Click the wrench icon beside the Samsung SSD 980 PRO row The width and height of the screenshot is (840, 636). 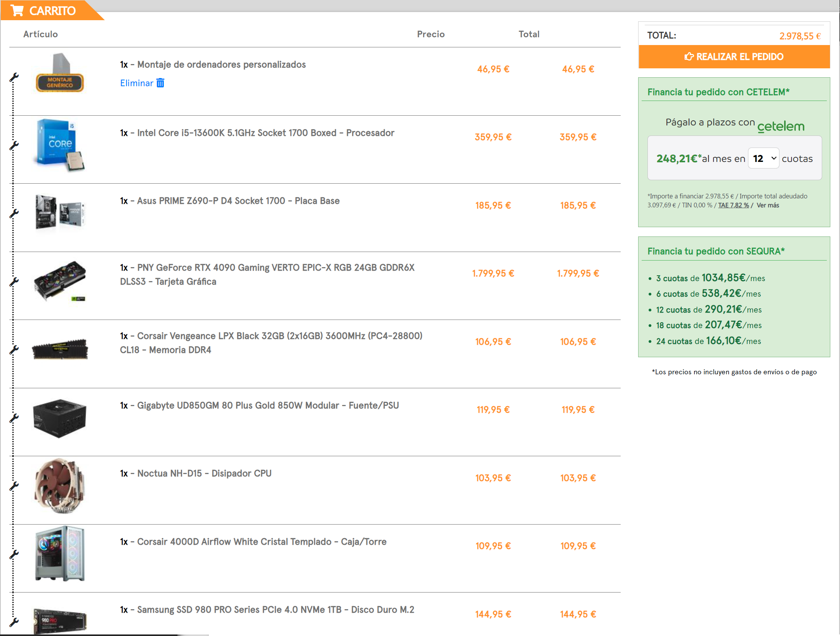pos(14,622)
